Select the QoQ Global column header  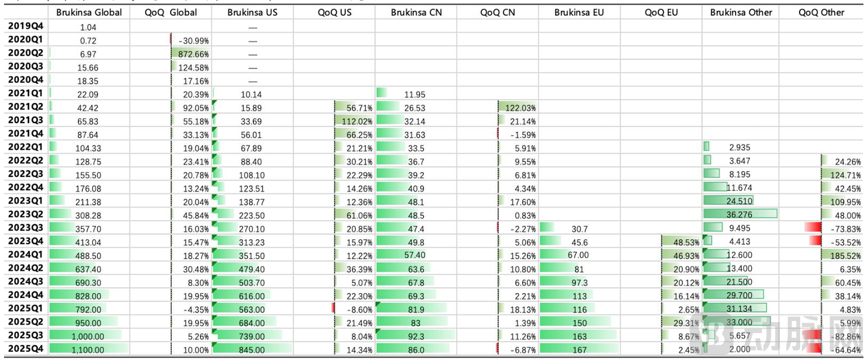171,13
